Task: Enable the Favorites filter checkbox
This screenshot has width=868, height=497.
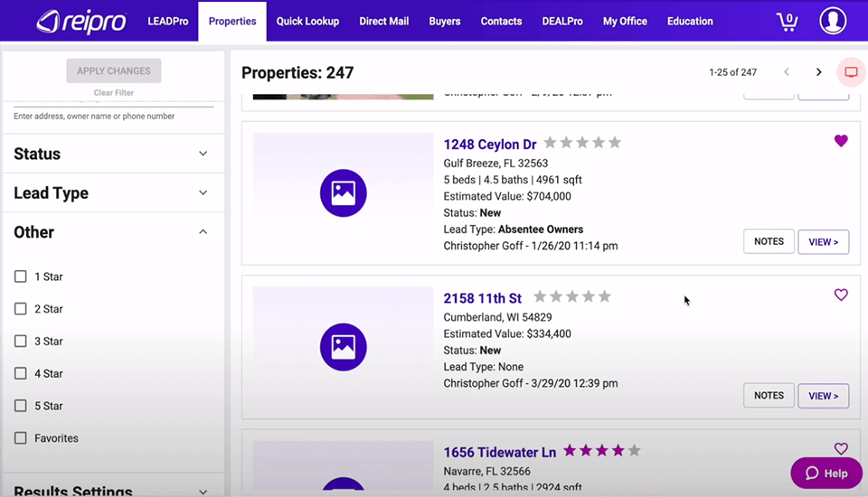Action: click(x=21, y=437)
